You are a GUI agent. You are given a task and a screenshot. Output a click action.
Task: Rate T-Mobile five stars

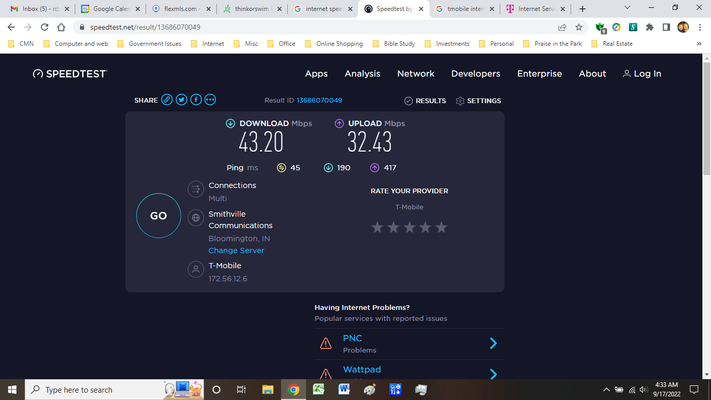pyautogui.click(x=441, y=227)
